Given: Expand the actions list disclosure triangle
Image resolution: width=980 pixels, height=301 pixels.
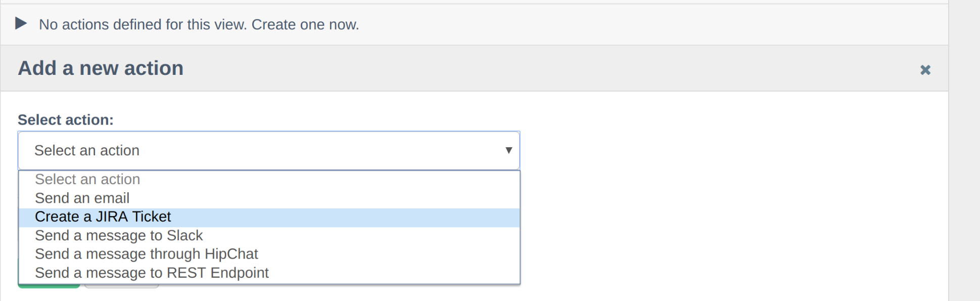Looking at the screenshot, I should click(x=21, y=23).
